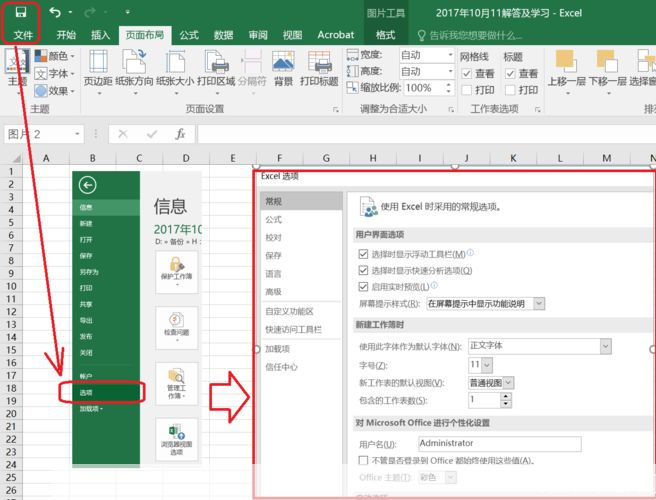Switch to the 视图 tab
Viewport: 656px width, 500px height.
[292, 35]
